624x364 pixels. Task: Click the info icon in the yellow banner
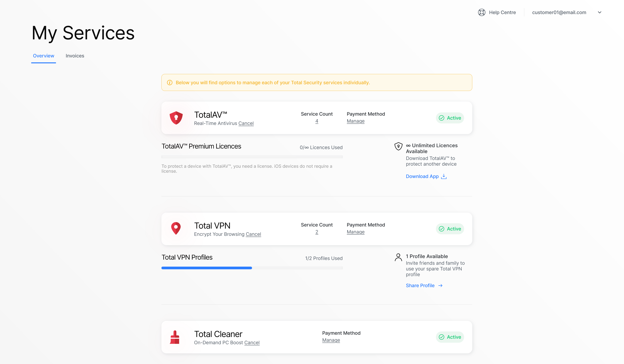[170, 82]
